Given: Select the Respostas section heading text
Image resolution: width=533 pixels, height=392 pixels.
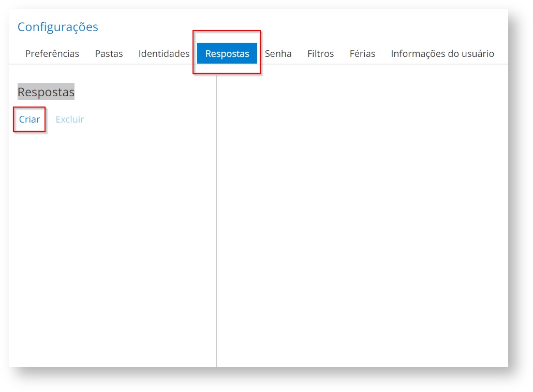Looking at the screenshot, I should click(46, 92).
